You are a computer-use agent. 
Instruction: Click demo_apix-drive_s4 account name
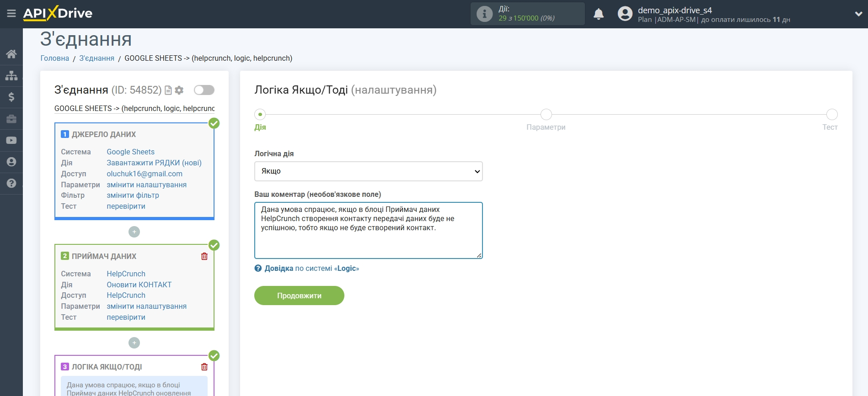675,10
